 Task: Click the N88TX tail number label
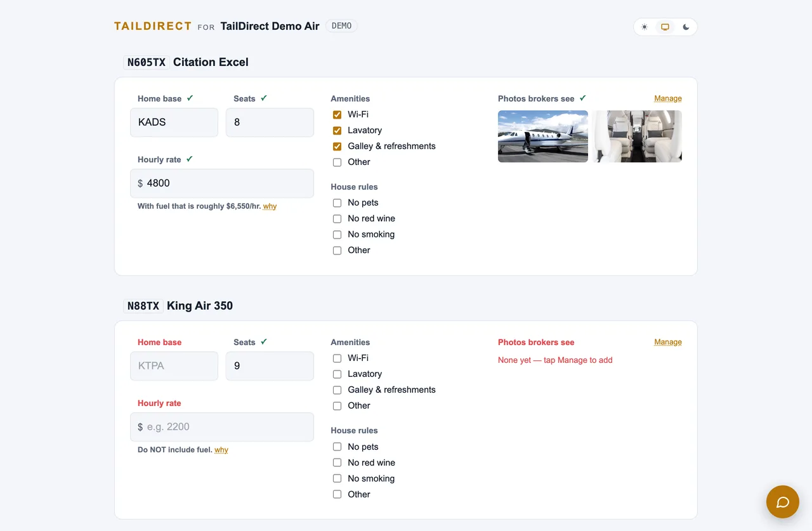[x=143, y=306]
